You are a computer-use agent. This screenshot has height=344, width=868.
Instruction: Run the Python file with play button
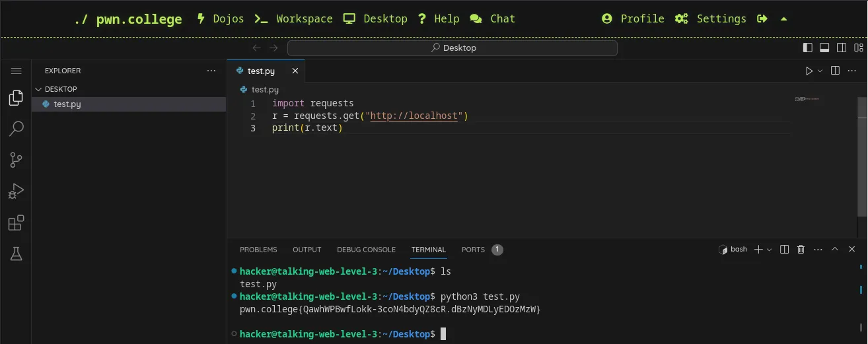(x=809, y=71)
